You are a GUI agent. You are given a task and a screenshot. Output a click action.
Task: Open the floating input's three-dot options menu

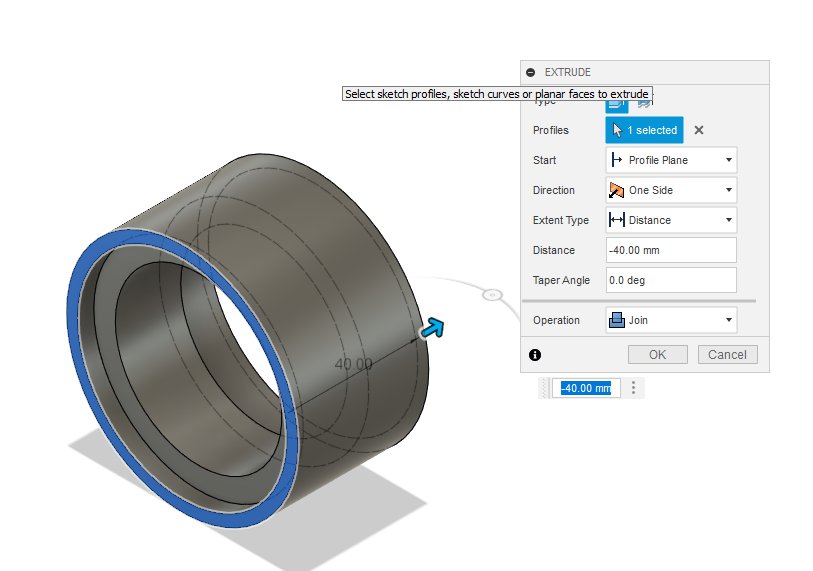coord(633,388)
